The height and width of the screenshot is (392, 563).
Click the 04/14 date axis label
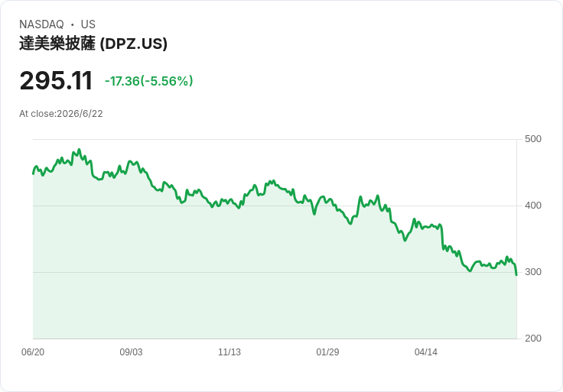coord(426,352)
